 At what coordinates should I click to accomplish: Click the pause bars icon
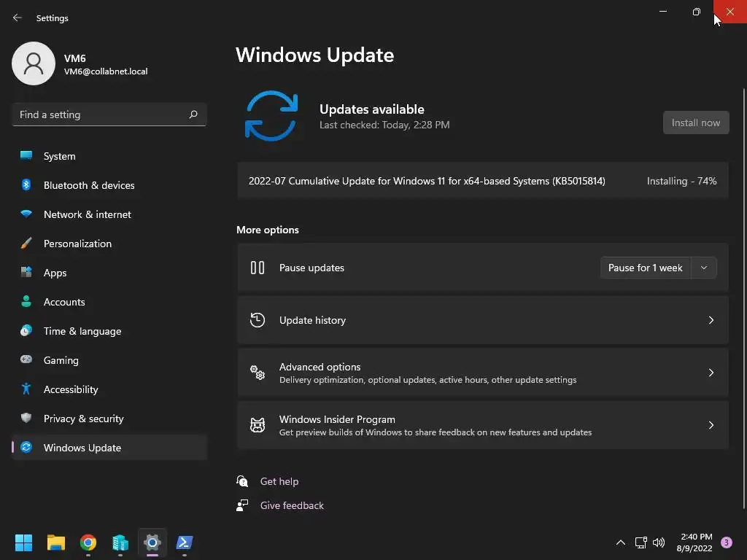(x=258, y=268)
